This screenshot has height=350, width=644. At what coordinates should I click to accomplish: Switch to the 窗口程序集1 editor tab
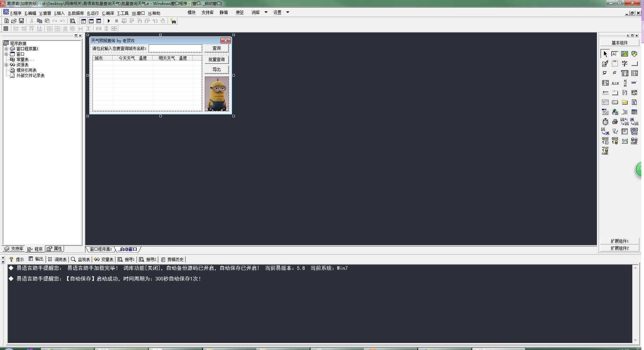coord(101,249)
